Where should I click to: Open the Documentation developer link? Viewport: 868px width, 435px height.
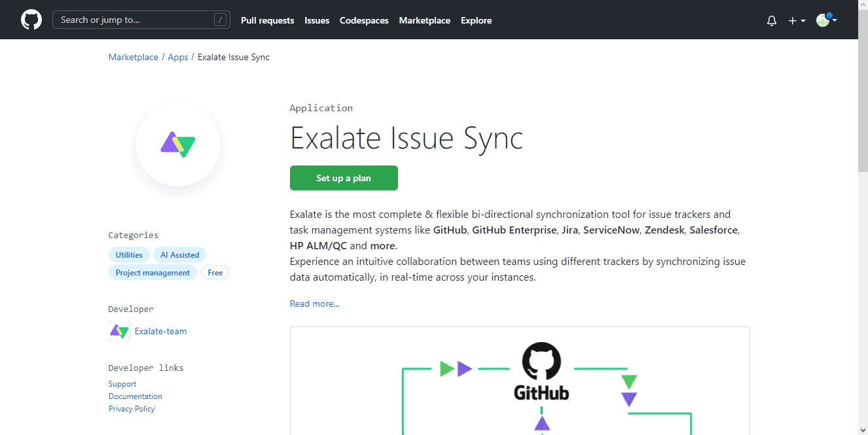pyautogui.click(x=135, y=396)
